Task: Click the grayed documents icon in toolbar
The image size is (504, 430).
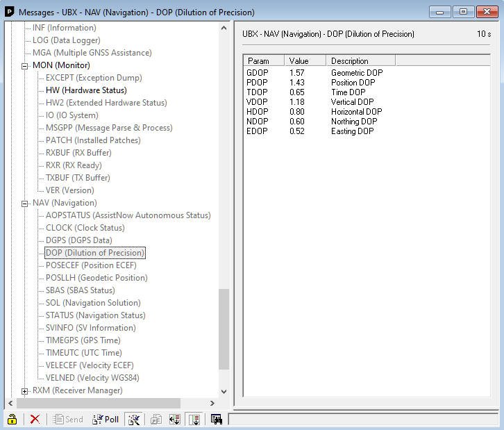Action: coord(157,419)
